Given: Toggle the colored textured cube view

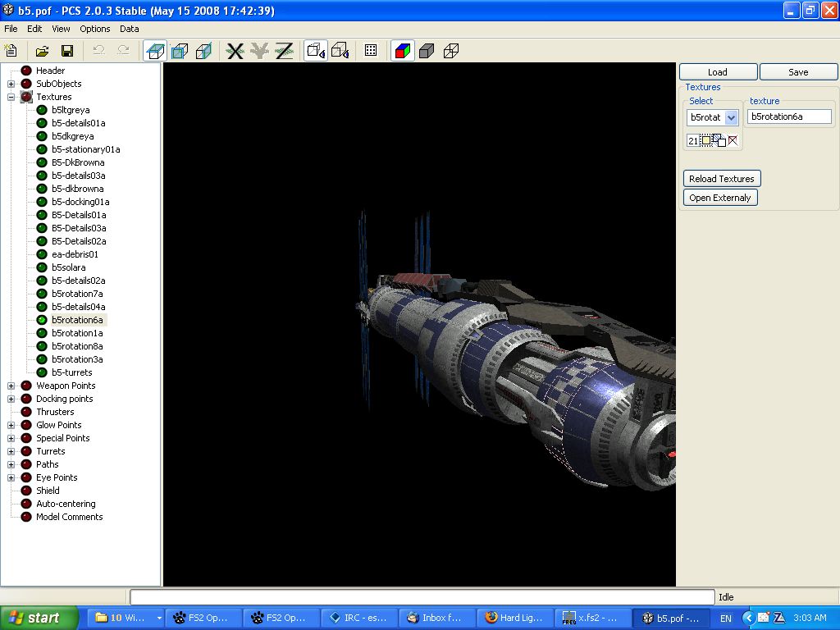Looking at the screenshot, I should pyautogui.click(x=402, y=51).
